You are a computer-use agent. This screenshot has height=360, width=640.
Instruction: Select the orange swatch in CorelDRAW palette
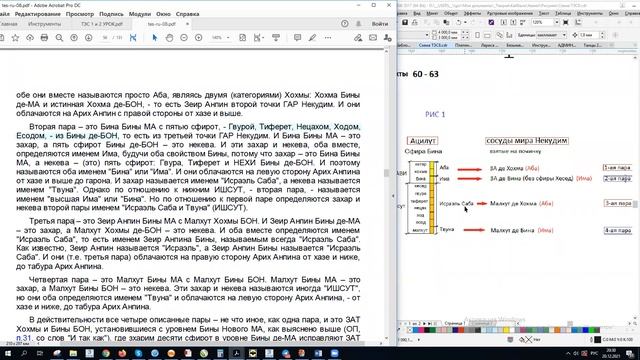pyautogui.click(x=557, y=330)
